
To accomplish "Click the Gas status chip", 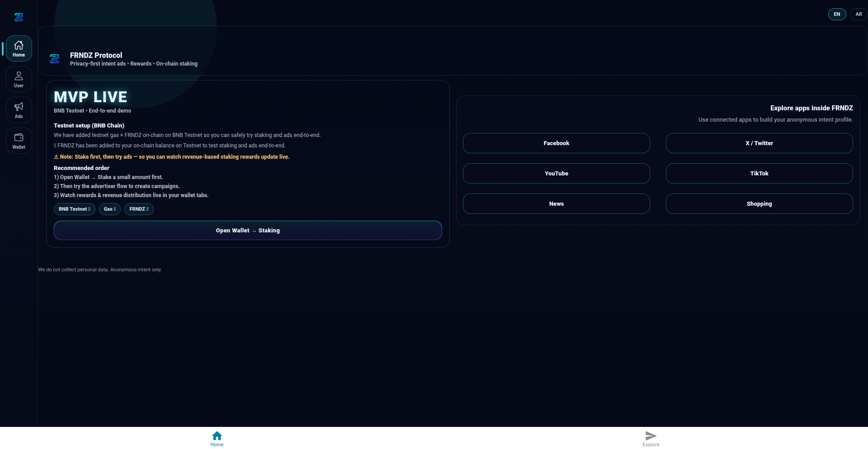I will [x=110, y=209].
